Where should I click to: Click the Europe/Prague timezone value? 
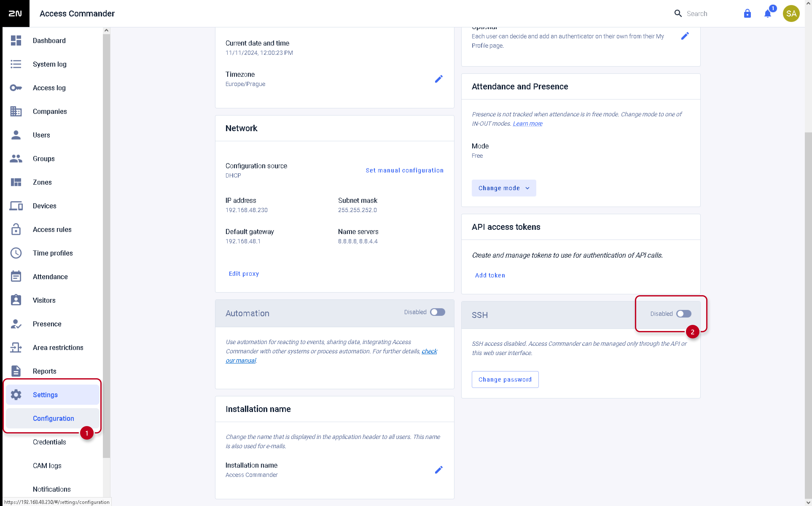(x=245, y=84)
